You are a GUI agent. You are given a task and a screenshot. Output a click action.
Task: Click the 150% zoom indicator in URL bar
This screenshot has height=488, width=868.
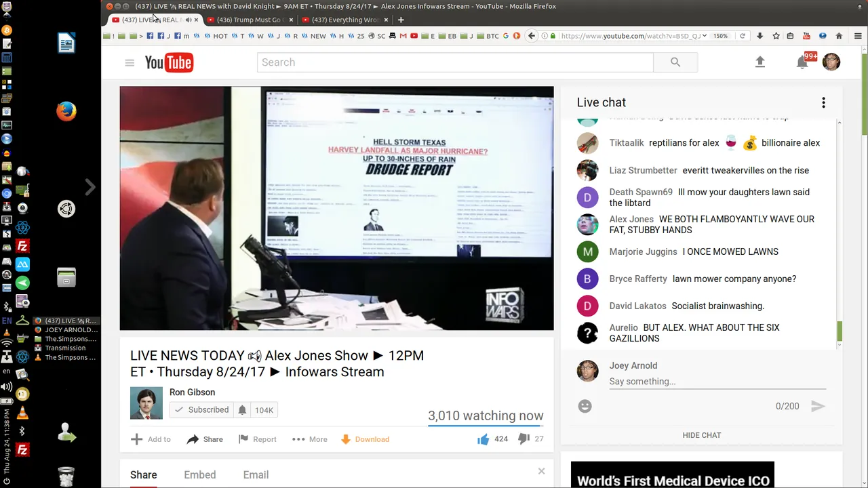pos(720,36)
